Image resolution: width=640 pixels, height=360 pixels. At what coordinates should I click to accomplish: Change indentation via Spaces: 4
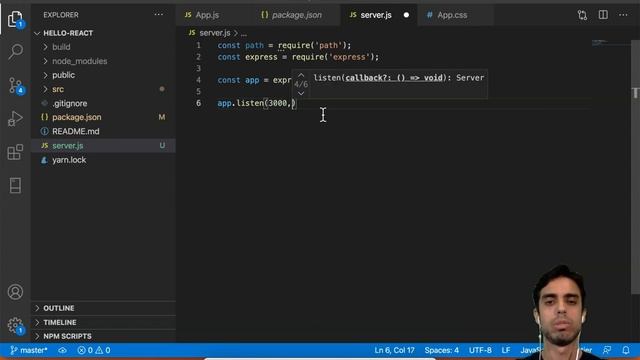(441, 350)
